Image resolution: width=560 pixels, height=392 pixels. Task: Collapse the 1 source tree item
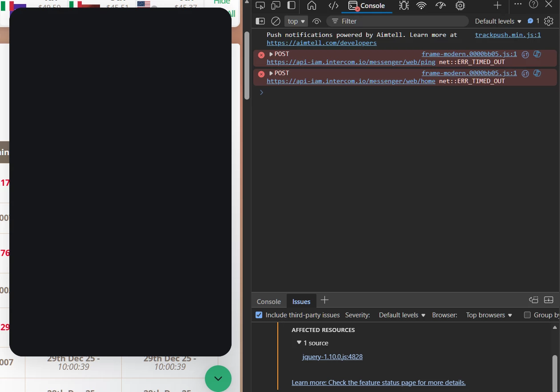[299, 343]
